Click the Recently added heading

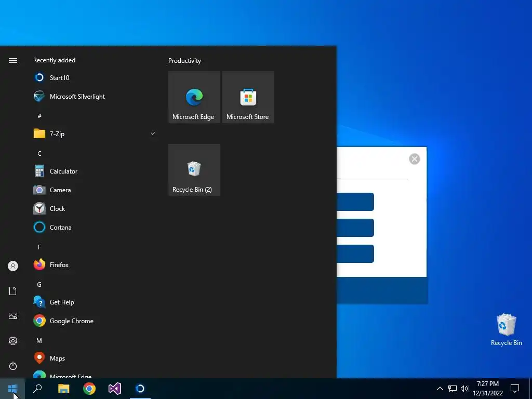(x=54, y=60)
